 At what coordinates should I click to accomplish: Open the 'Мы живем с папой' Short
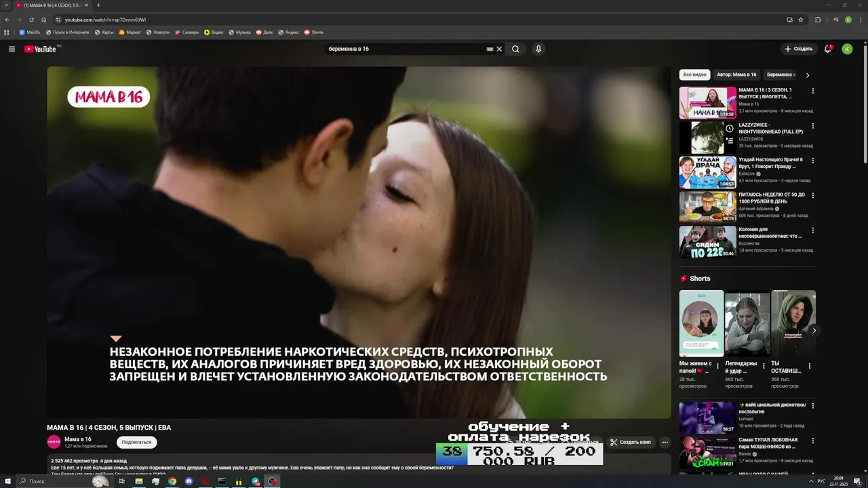tap(701, 323)
